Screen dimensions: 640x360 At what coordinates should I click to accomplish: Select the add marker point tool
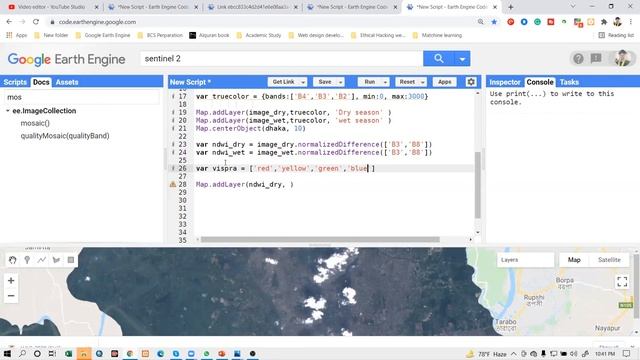(27, 260)
